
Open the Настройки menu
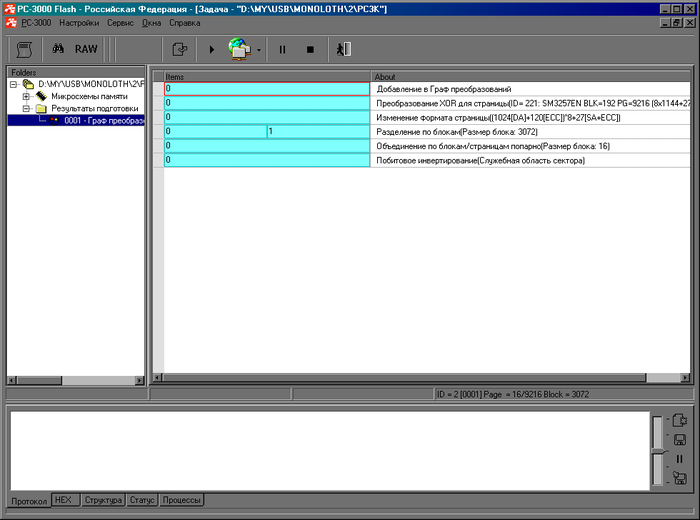(x=79, y=22)
